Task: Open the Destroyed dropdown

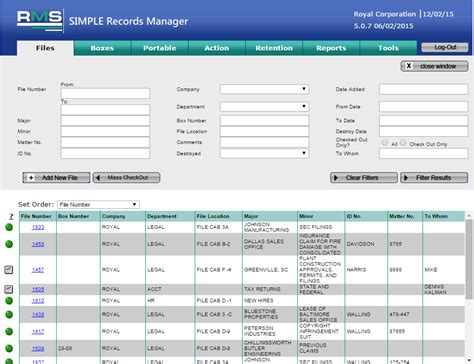Action: click(x=264, y=153)
